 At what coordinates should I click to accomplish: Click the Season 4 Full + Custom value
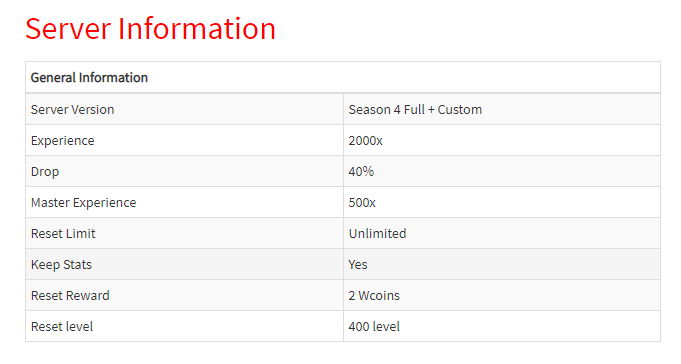[x=415, y=109]
